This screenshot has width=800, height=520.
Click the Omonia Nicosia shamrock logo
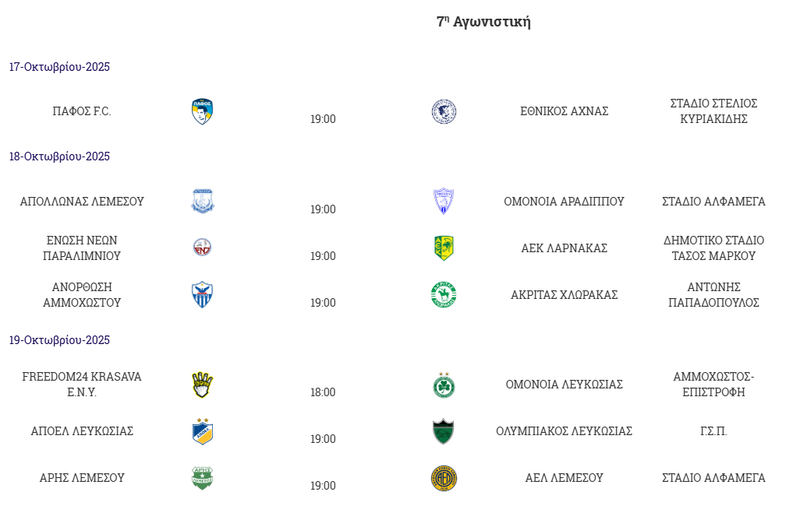(444, 385)
